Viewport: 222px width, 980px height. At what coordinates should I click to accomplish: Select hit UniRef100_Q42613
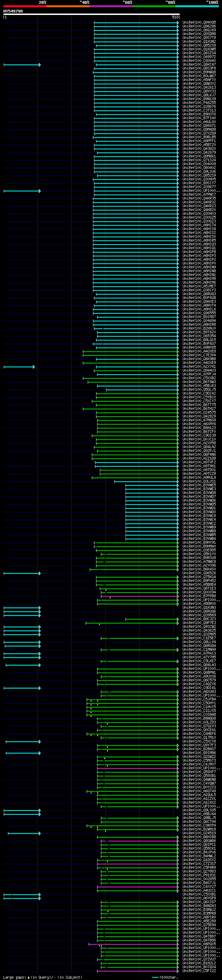pyautogui.click(x=199, y=88)
